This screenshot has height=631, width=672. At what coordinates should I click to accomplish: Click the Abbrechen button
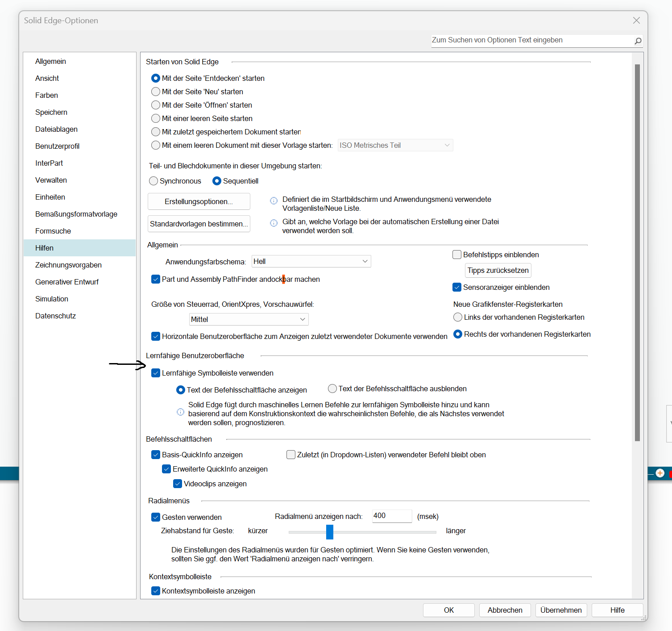[505, 610]
